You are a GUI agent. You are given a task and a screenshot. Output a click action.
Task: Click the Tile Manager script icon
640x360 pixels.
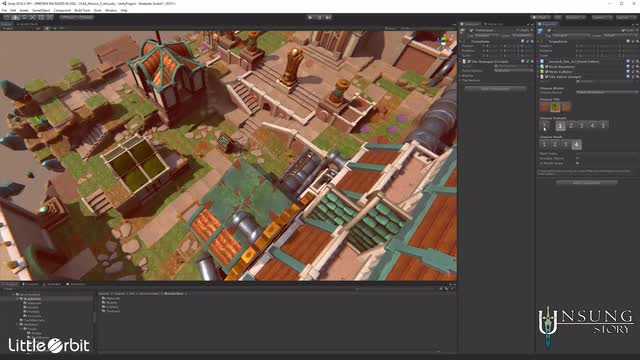click(464, 62)
